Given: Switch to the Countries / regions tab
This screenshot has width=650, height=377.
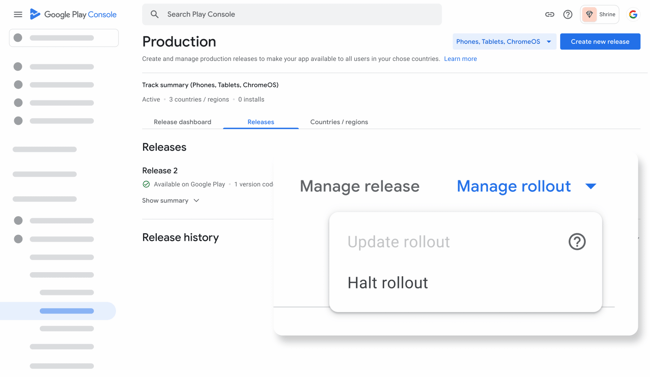Looking at the screenshot, I should click(339, 122).
